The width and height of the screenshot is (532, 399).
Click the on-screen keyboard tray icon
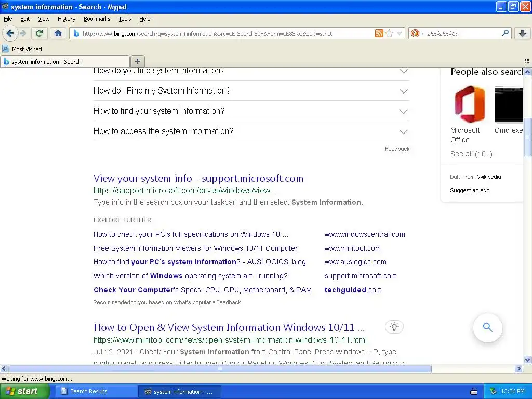click(x=474, y=392)
